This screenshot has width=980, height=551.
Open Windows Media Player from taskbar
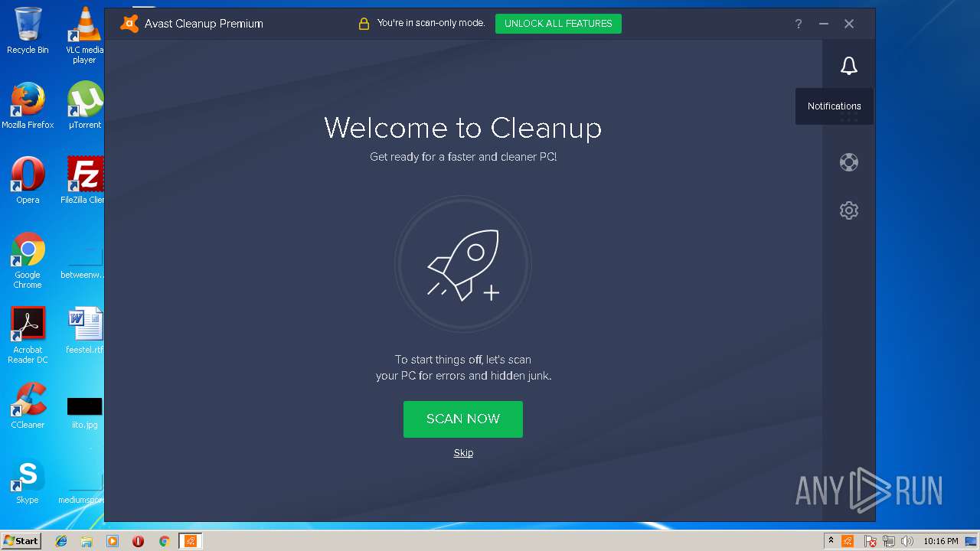pos(113,541)
